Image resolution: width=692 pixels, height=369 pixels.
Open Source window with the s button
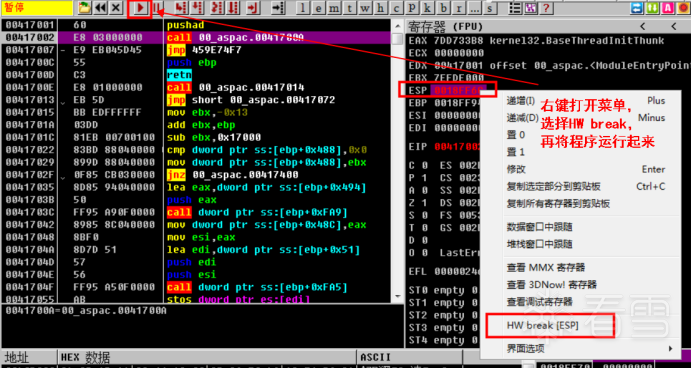pyautogui.click(x=489, y=8)
